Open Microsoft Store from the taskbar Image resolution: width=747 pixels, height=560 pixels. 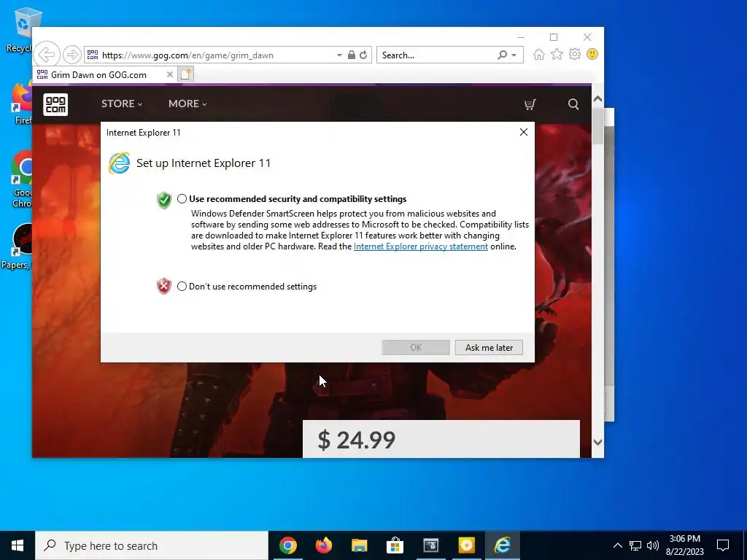[395, 545]
